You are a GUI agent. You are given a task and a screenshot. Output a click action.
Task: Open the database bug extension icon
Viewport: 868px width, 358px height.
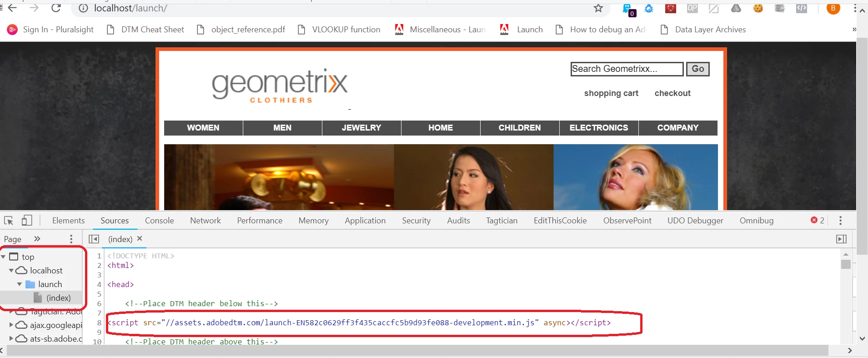click(780, 8)
